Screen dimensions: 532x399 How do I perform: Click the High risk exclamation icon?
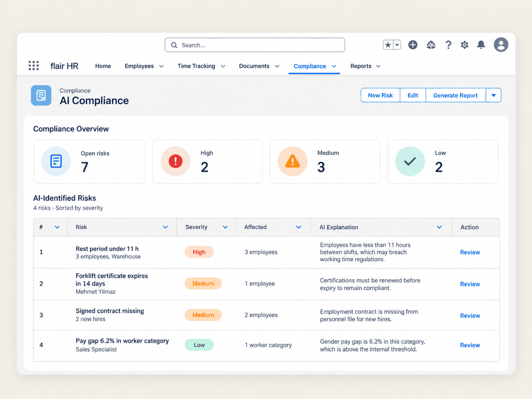175,161
